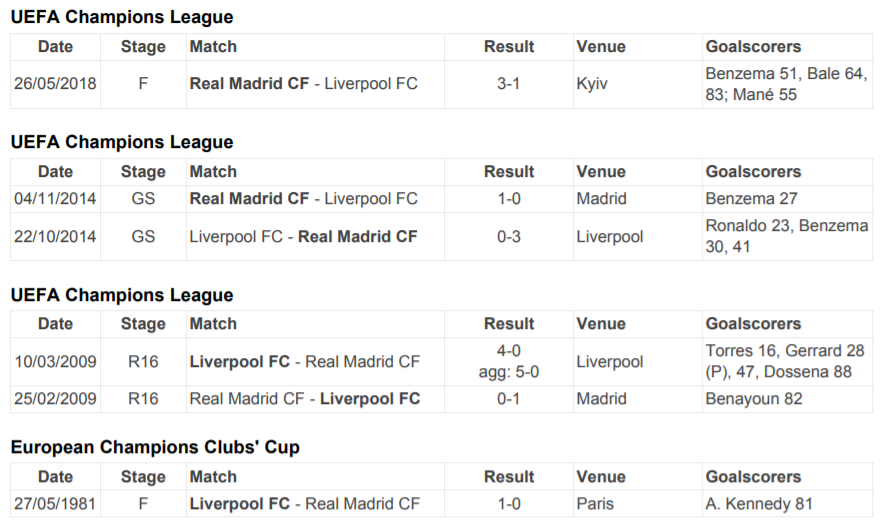Select the A. Kennedy 81 goalscorer cell
Screen dimensions: 880x524
[x=787, y=504]
